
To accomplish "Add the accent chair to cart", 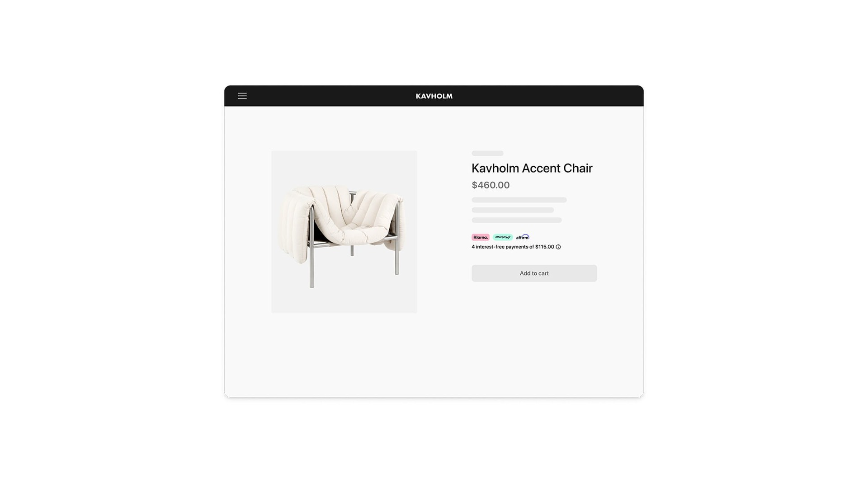I will pos(534,273).
